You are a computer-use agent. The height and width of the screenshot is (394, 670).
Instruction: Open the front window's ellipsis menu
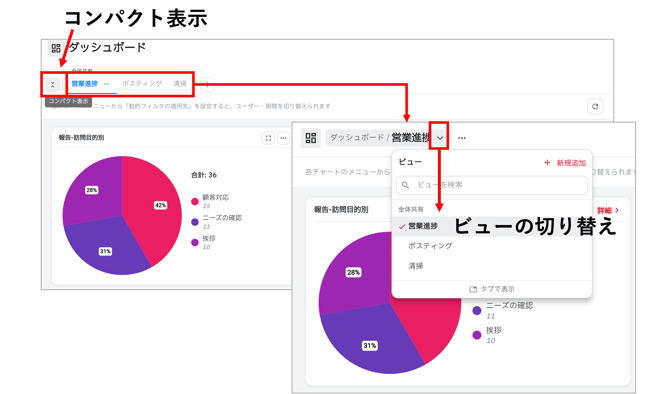pos(461,138)
